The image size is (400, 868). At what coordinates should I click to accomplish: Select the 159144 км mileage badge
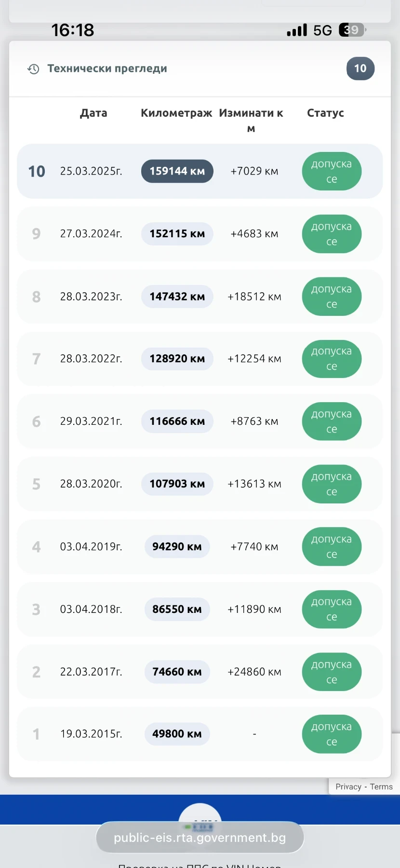point(177,171)
